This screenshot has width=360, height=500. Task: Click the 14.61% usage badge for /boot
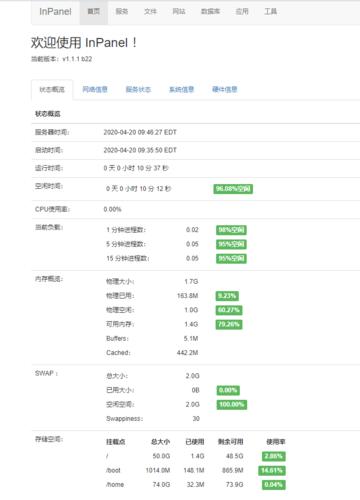pos(272,471)
